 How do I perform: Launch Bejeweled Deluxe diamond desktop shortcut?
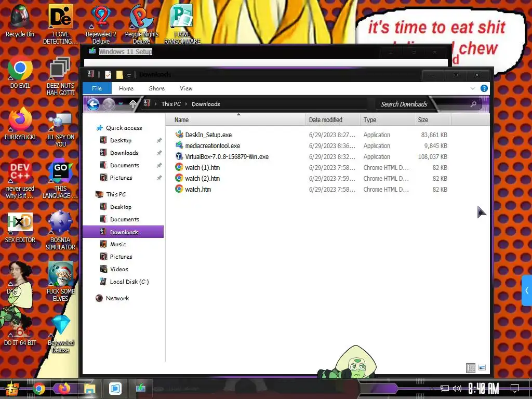coord(60,334)
